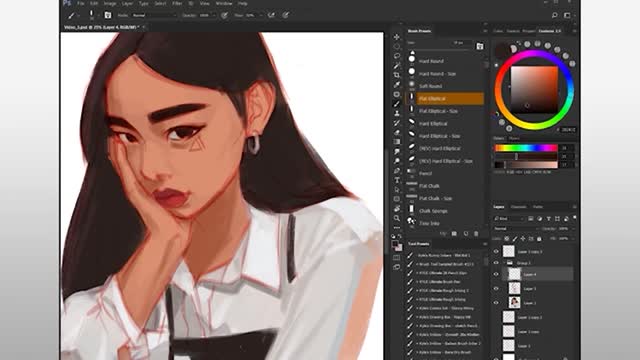Collapse Group 1 in Layers panel

coord(504,263)
